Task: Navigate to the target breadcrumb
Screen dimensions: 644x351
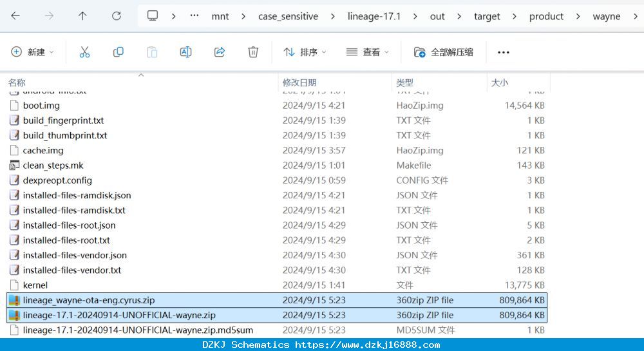Action: 487,16
